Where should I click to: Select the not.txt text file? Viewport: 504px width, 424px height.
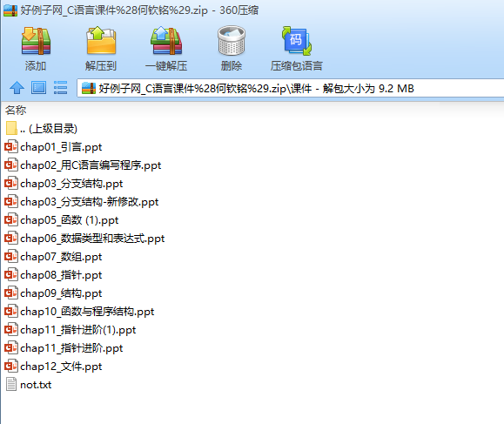tap(29, 385)
